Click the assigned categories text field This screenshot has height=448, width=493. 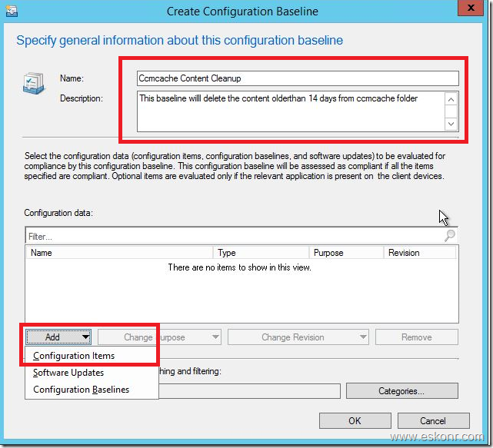click(x=250, y=391)
